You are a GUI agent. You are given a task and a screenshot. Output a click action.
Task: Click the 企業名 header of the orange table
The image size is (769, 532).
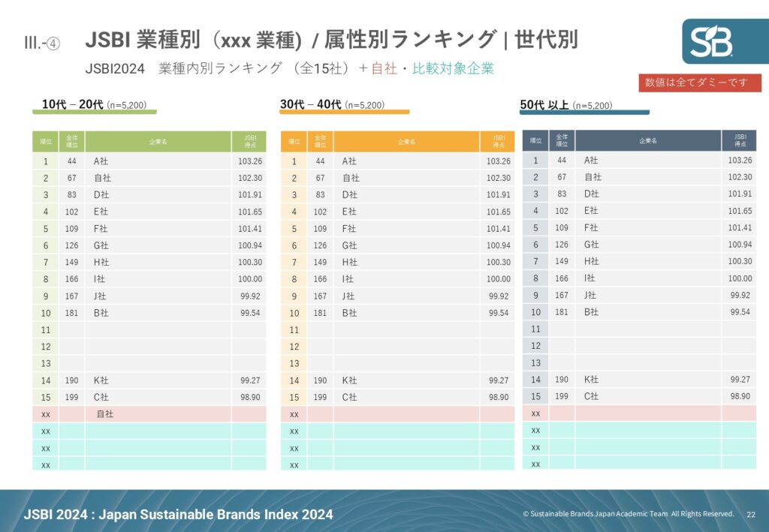tap(406, 142)
